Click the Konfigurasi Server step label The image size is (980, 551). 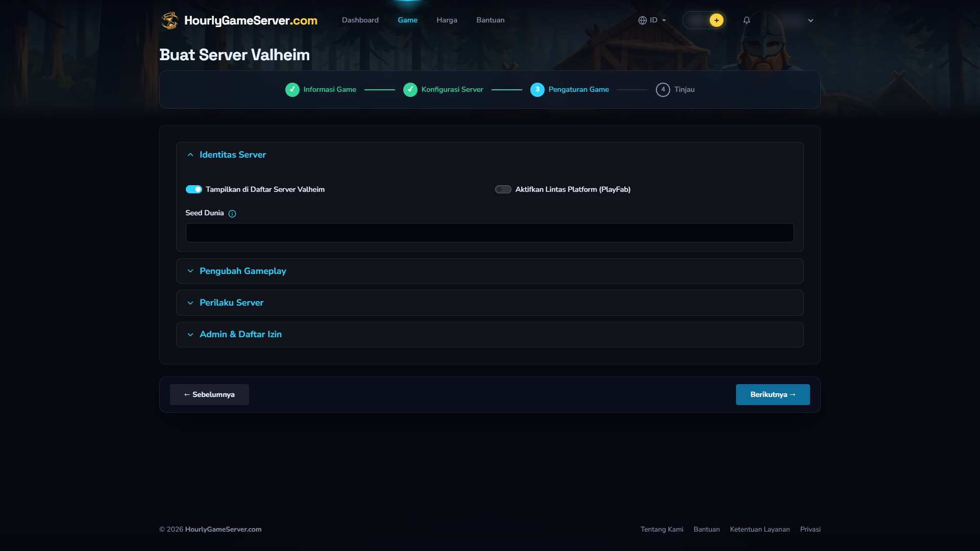[452, 90]
